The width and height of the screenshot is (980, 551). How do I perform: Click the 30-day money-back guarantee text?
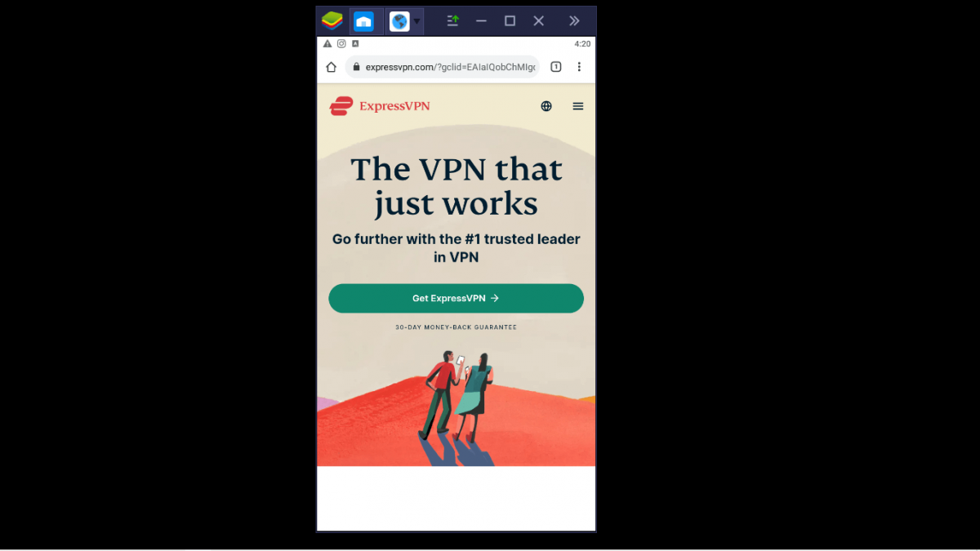456,327
